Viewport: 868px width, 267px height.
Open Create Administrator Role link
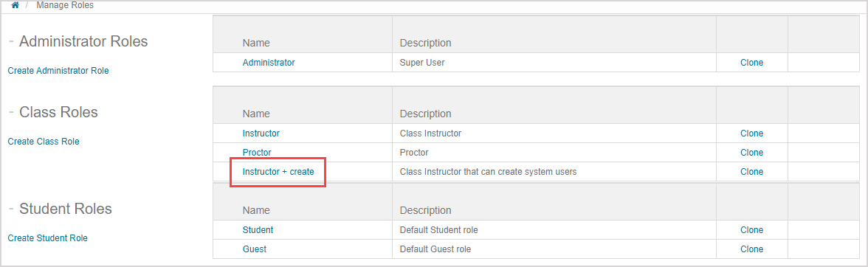pyautogui.click(x=58, y=71)
